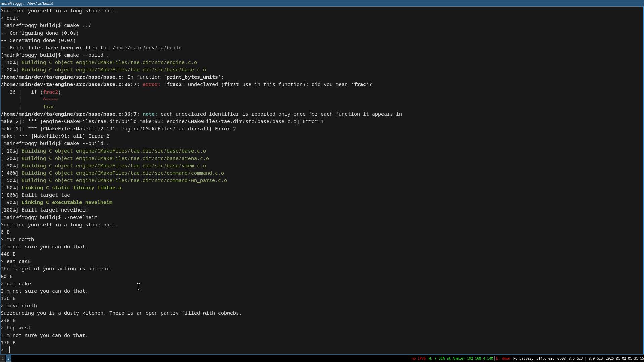The width and height of the screenshot is (644, 362).
Task: Click the 'E: down' ethernet status
Action: click(503, 358)
